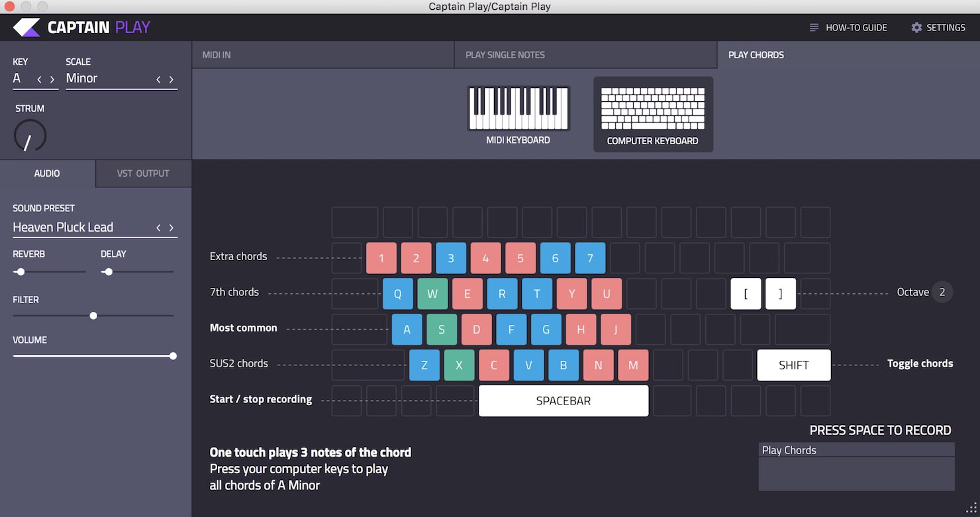Play most common chord key H
The width and height of the screenshot is (980, 517).
coord(581,330)
